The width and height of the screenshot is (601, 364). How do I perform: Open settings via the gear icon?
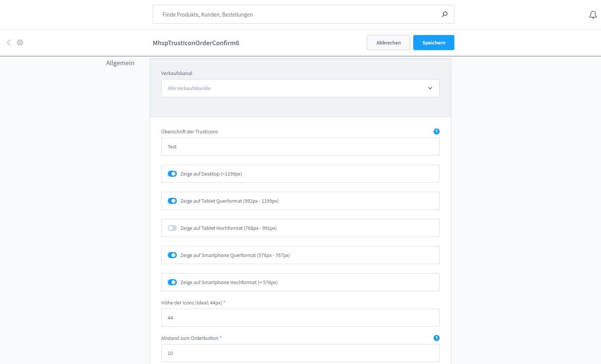tap(20, 43)
